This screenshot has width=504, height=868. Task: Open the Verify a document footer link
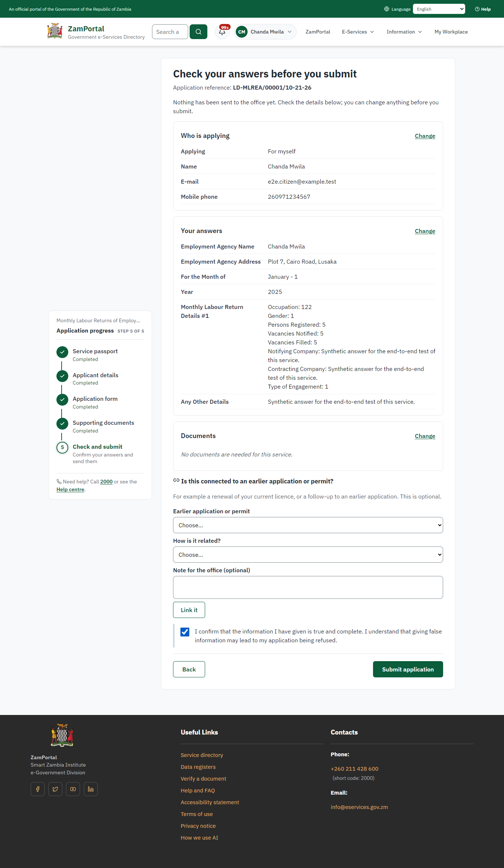coord(203,779)
